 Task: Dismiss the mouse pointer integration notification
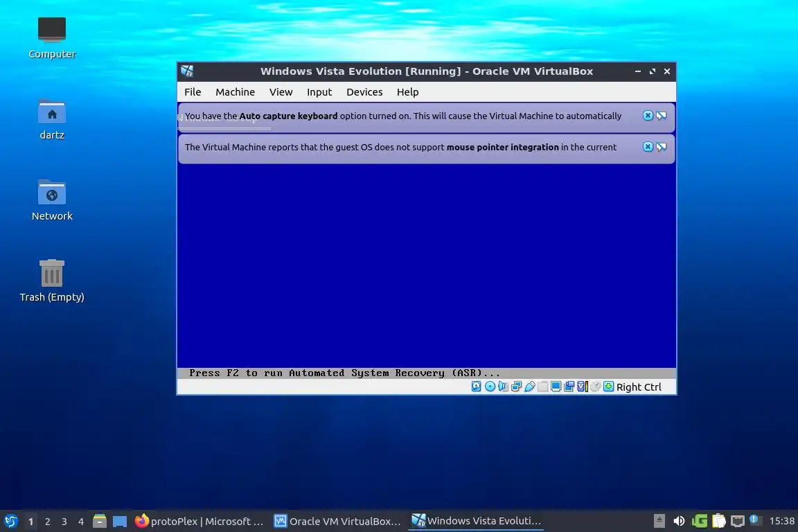(648, 147)
